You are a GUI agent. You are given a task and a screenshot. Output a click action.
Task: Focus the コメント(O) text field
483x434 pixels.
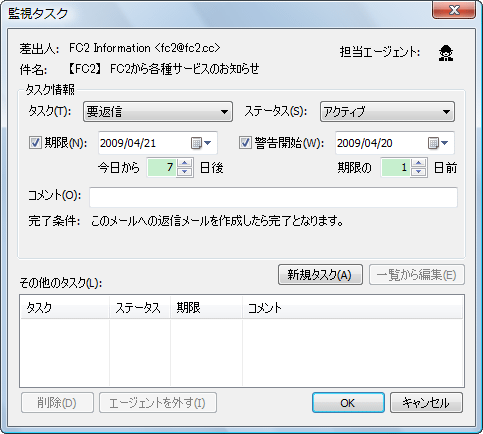(273, 197)
